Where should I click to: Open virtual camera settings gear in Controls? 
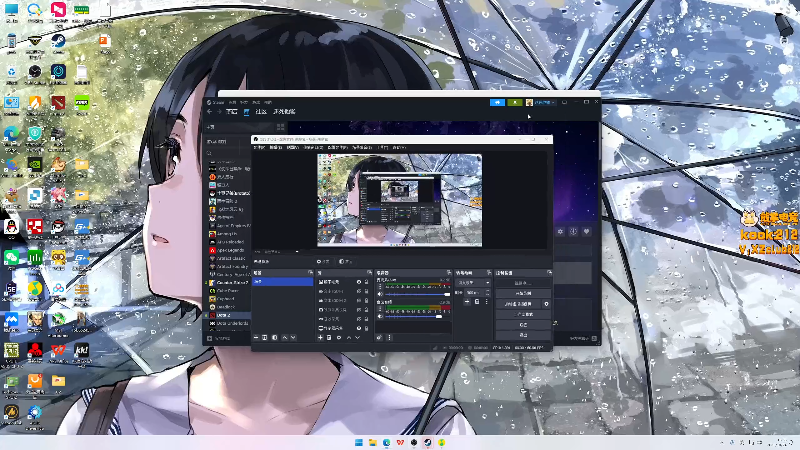[x=546, y=304]
